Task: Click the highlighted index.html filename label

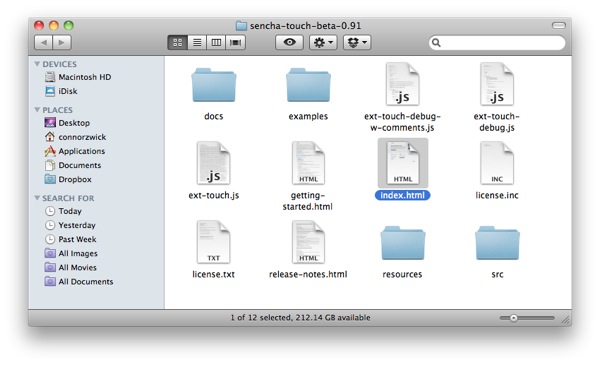Action: pyautogui.click(x=403, y=195)
